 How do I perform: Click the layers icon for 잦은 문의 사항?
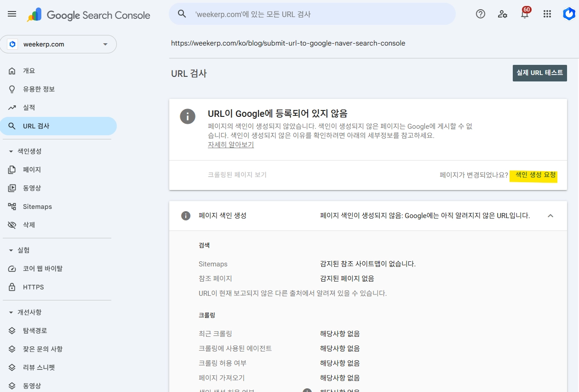12,349
